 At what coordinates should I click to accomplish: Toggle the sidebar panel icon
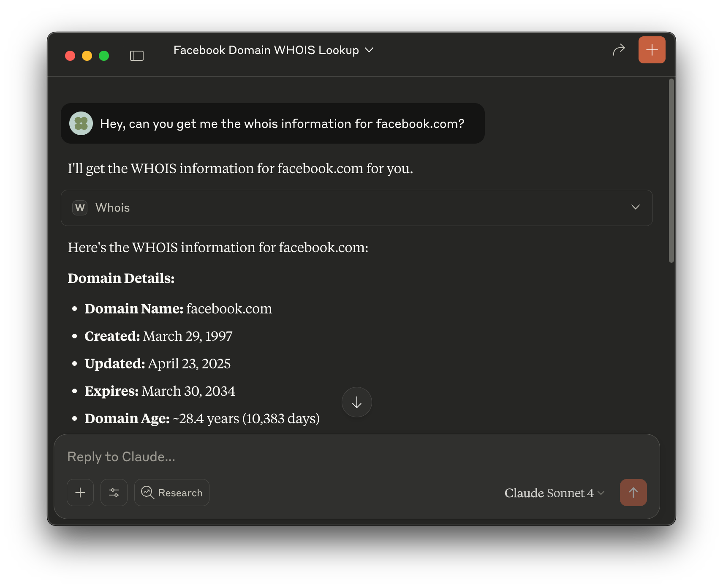[x=136, y=56]
